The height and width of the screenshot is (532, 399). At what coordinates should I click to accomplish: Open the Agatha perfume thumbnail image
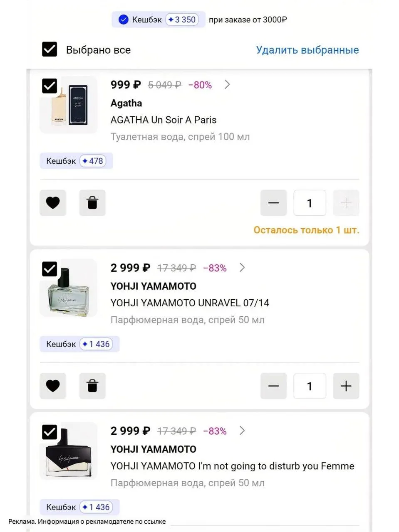click(69, 105)
